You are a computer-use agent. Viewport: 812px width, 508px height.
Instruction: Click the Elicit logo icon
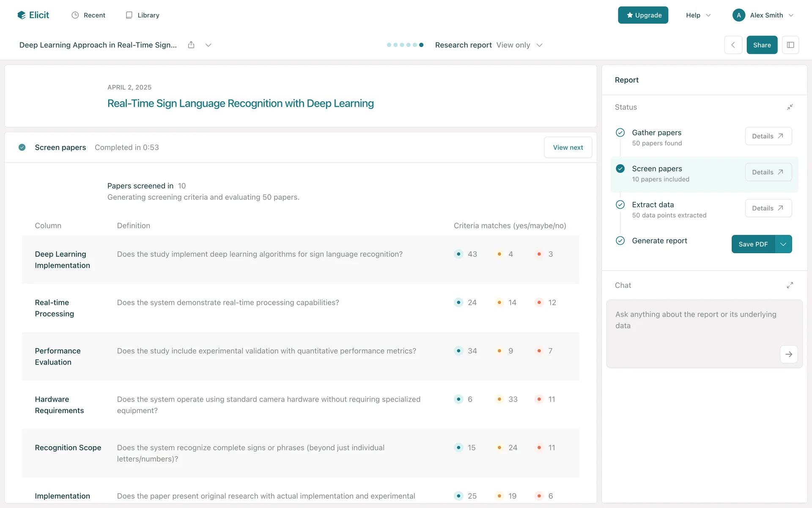[22, 15]
